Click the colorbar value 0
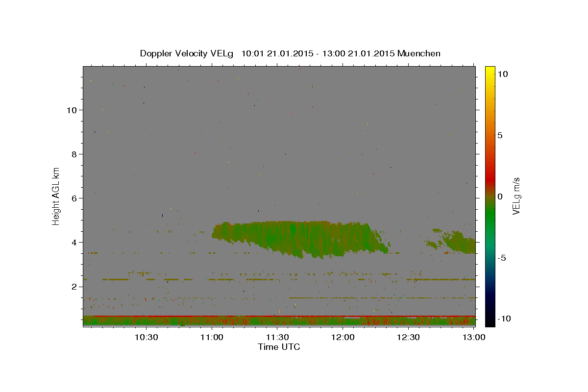 pos(500,196)
